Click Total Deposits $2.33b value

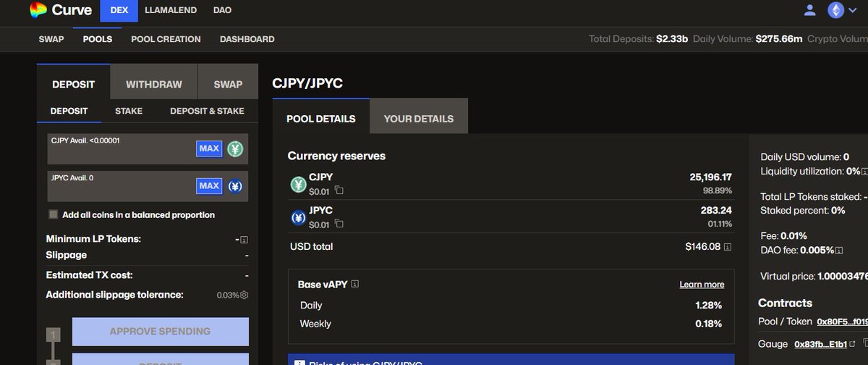click(x=673, y=39)
